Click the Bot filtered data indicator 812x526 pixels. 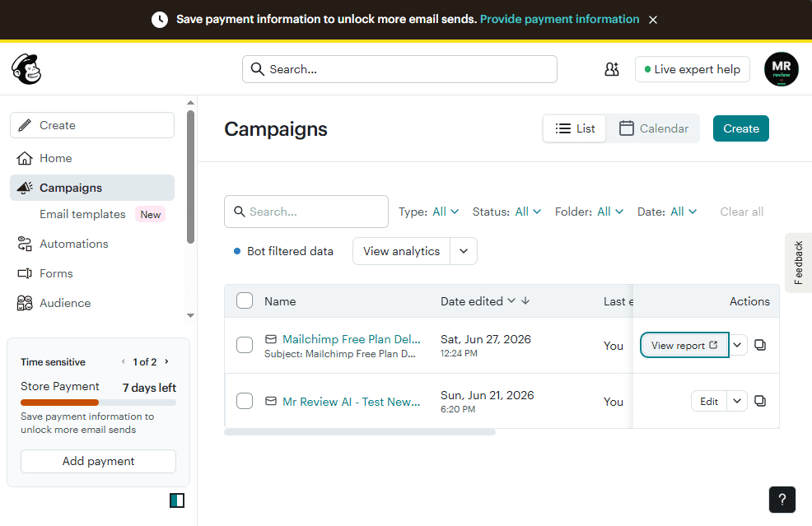click(x=283, y=251)
